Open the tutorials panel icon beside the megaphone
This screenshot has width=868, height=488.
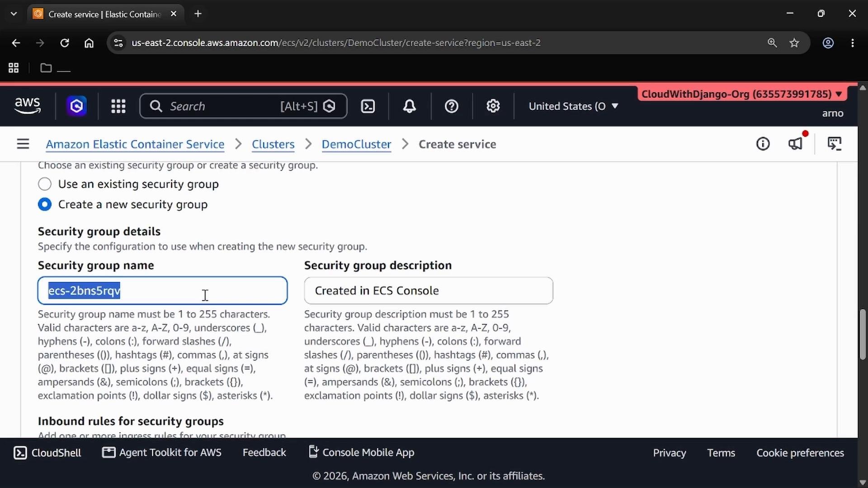(835, 144)
